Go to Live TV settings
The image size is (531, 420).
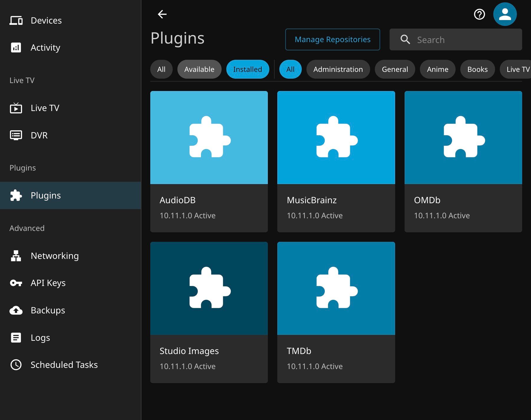(70, 108)
